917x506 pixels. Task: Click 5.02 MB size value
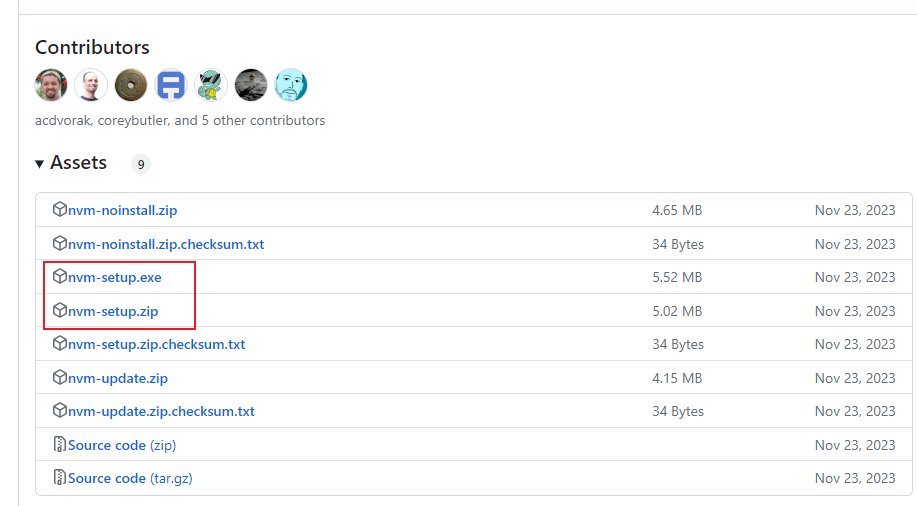(677, 311)
